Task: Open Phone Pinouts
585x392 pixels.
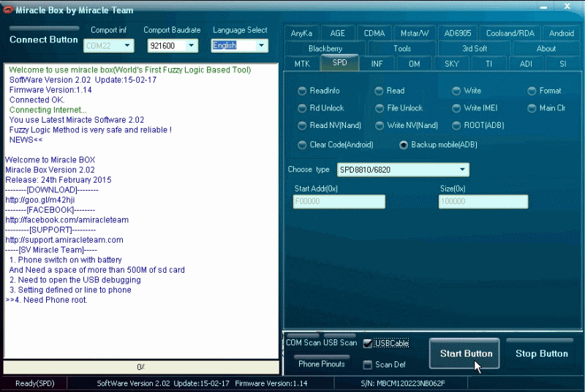Action: [x=322, y=363]
